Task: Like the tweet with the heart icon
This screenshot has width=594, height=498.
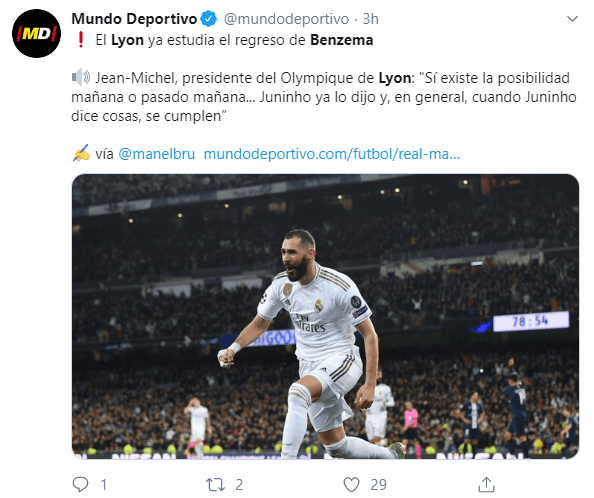Action: (351, 484)
